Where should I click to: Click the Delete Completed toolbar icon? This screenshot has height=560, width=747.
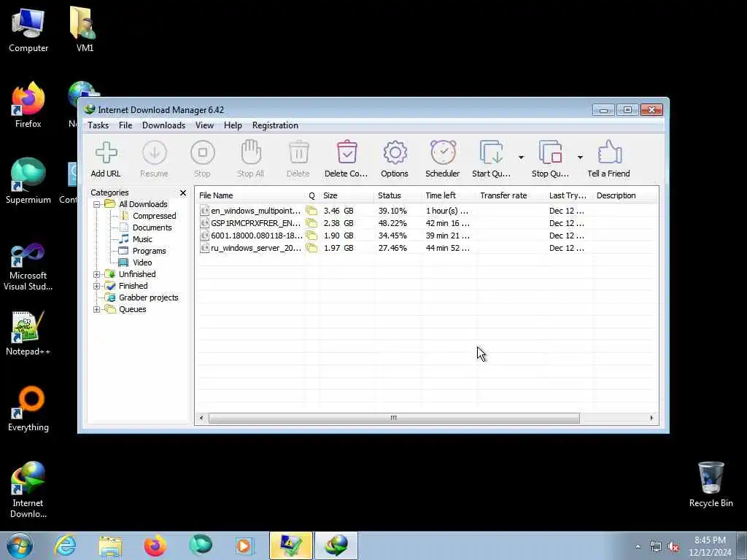(x=347, y=152)
